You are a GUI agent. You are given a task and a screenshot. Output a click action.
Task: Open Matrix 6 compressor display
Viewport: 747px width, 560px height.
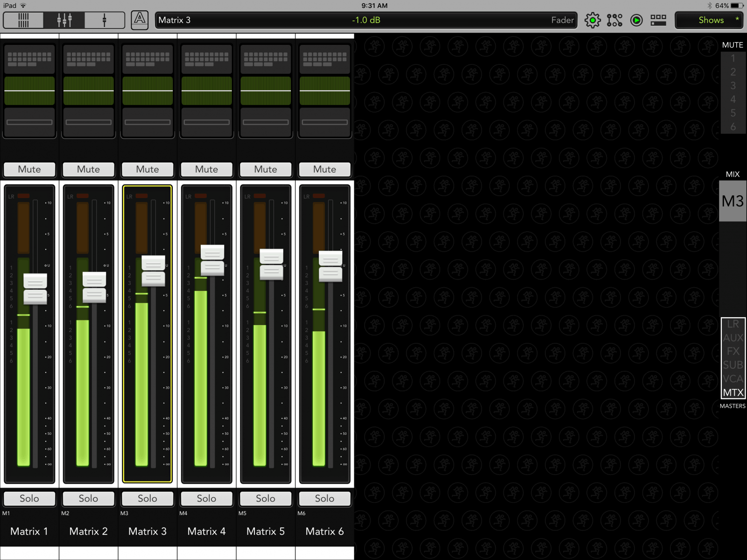click(324, 122)
